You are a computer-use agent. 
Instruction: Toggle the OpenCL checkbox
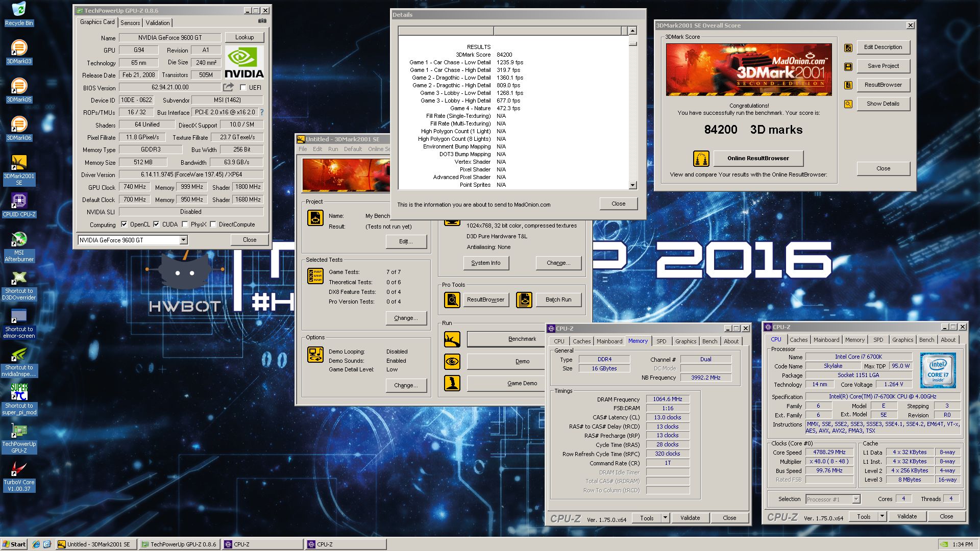click(x=124, y=224)
